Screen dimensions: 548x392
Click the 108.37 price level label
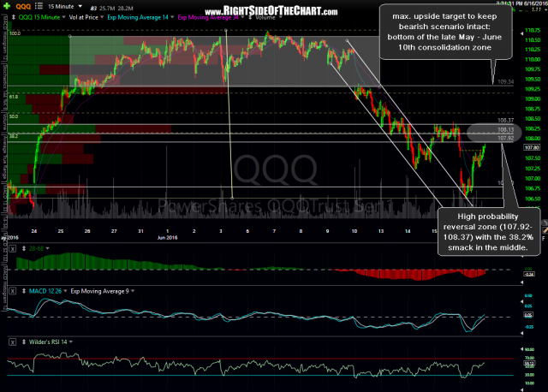click(506, 120)
